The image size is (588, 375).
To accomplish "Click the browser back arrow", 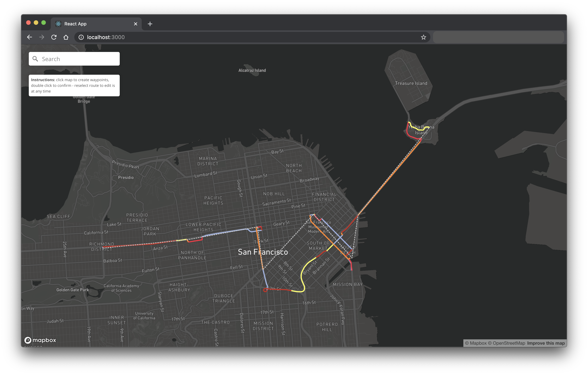I will 30,37.
